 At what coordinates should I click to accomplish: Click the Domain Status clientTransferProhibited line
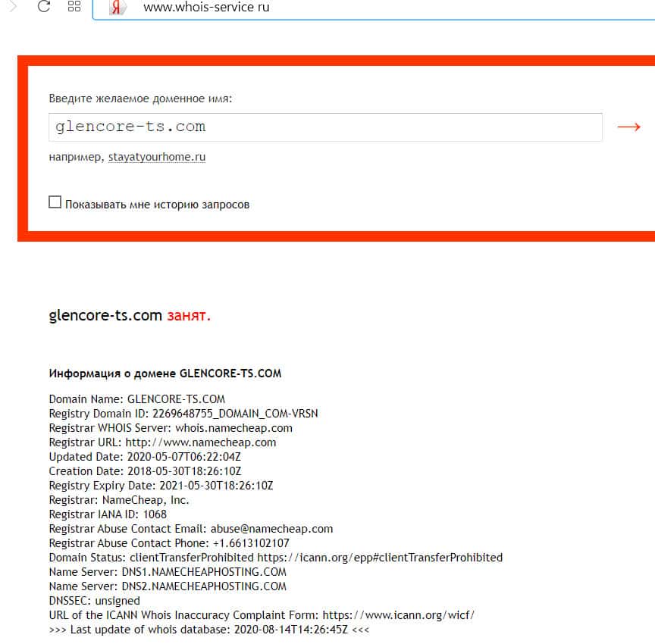point(276,557)
